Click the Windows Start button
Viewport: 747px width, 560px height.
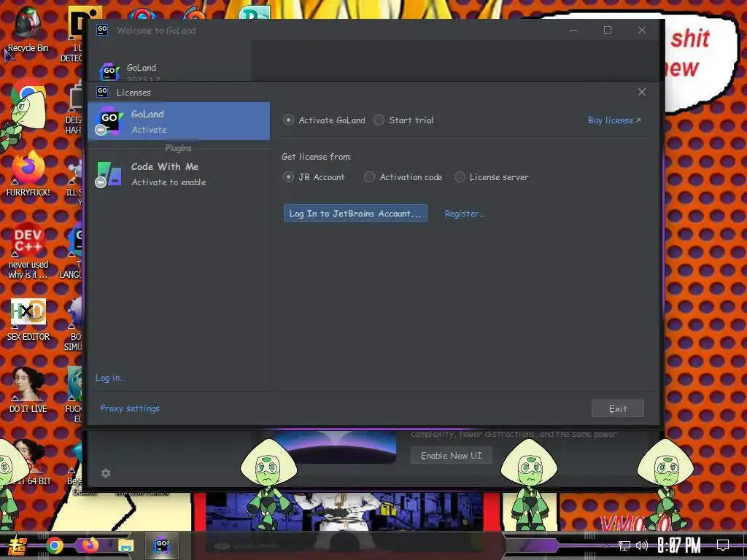coord(16,545)
